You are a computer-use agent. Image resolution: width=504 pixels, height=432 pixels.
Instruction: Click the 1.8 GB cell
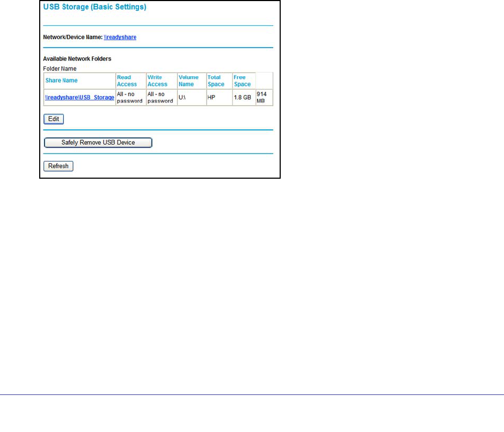[244, 97]
